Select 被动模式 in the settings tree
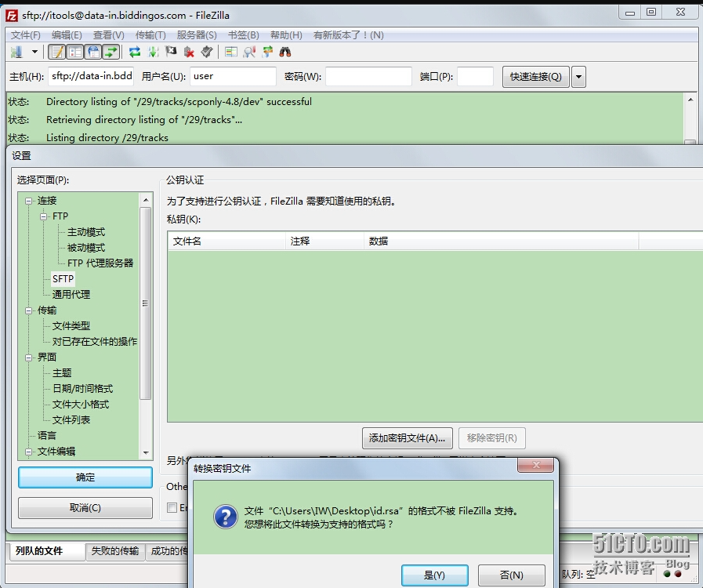 click(x=85, y=248)
